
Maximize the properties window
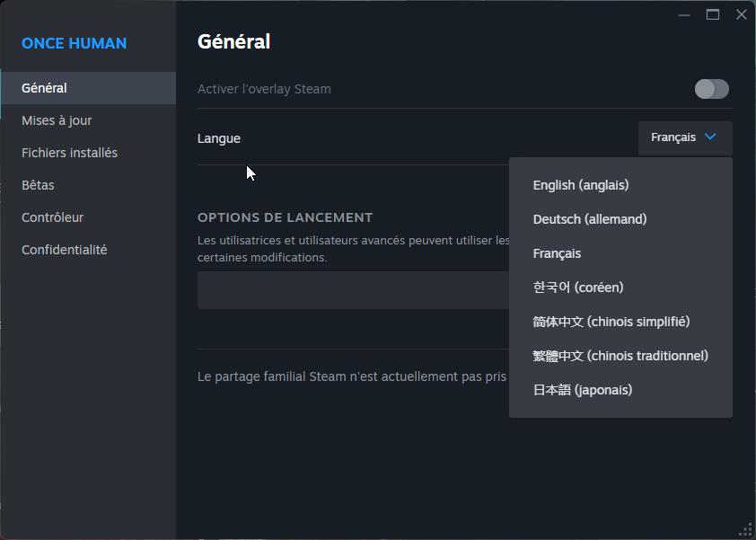coord(713,14)
